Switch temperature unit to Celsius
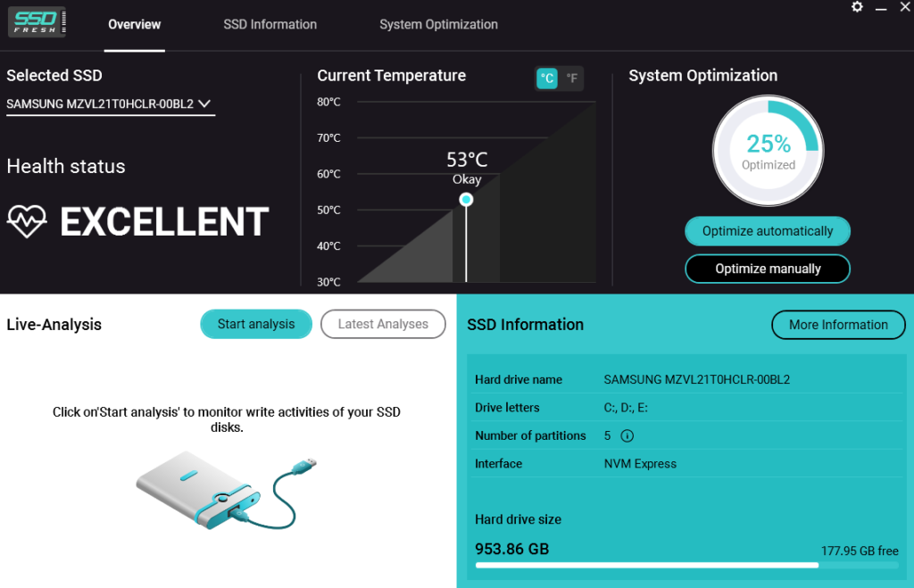 [547, 79]
